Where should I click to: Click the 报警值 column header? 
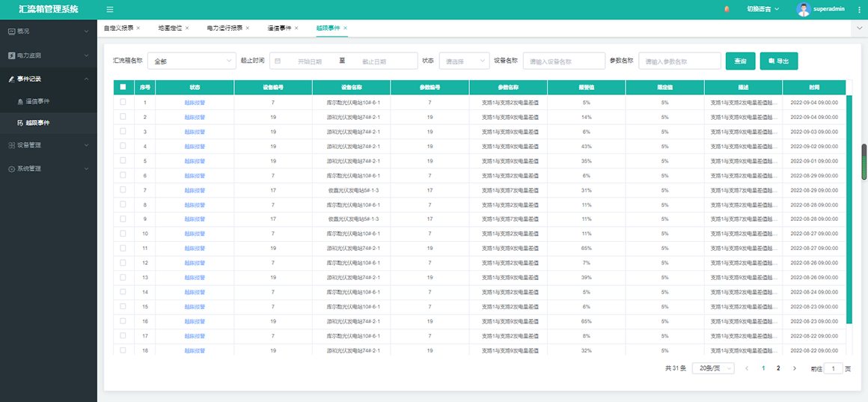pos(587,88)
